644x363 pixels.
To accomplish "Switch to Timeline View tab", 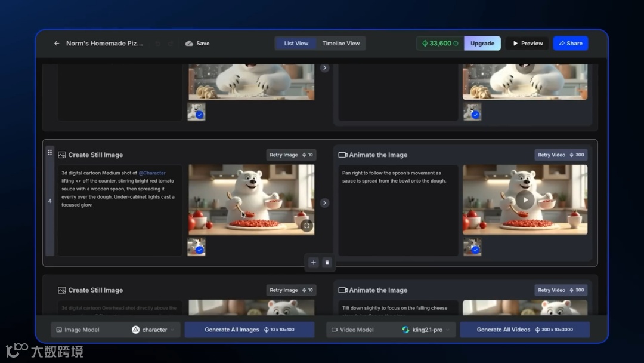I will [x=341, y=43].
